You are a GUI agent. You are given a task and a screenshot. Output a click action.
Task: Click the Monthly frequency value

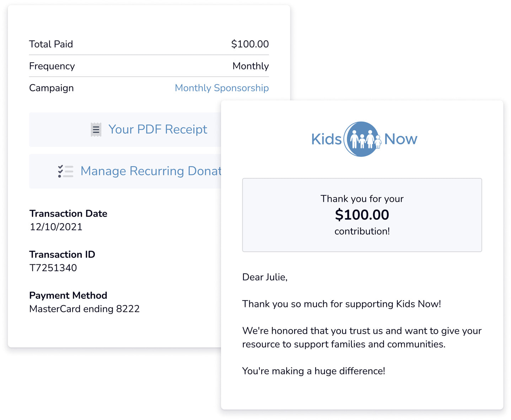point(251,66)
